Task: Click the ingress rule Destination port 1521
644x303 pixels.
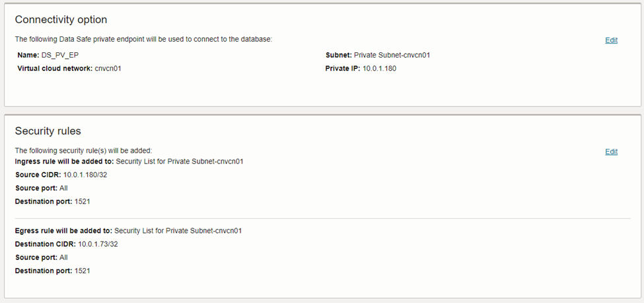Action: pyautogui.click(x=82, y=202)
